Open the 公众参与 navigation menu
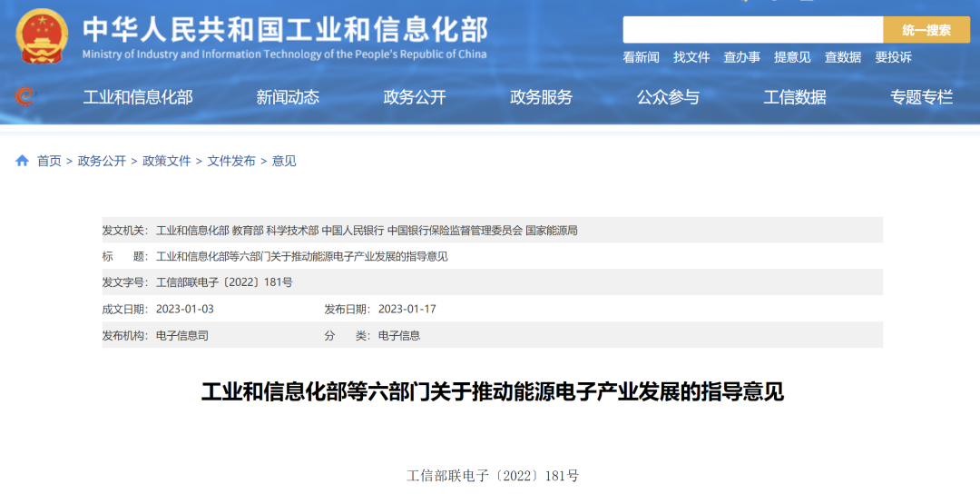Viewport: 980px width, 494px height. [x=668, y=97]
